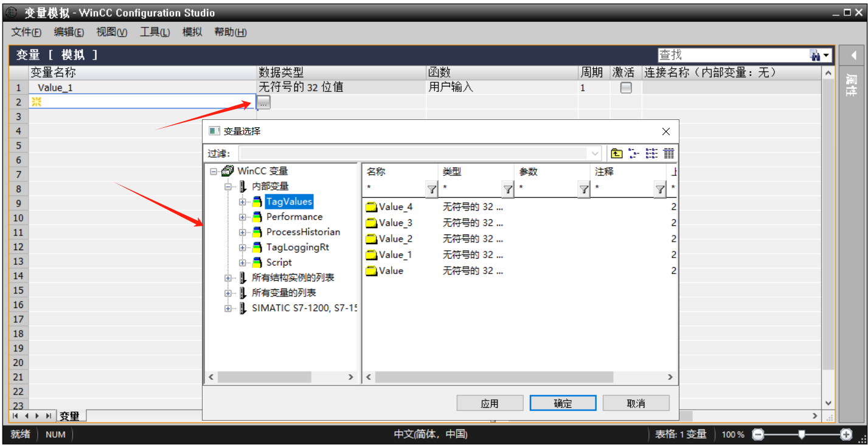Open the 编辑 menu
Viewport: 868px width, 445px height.
(x=69, y=32)
